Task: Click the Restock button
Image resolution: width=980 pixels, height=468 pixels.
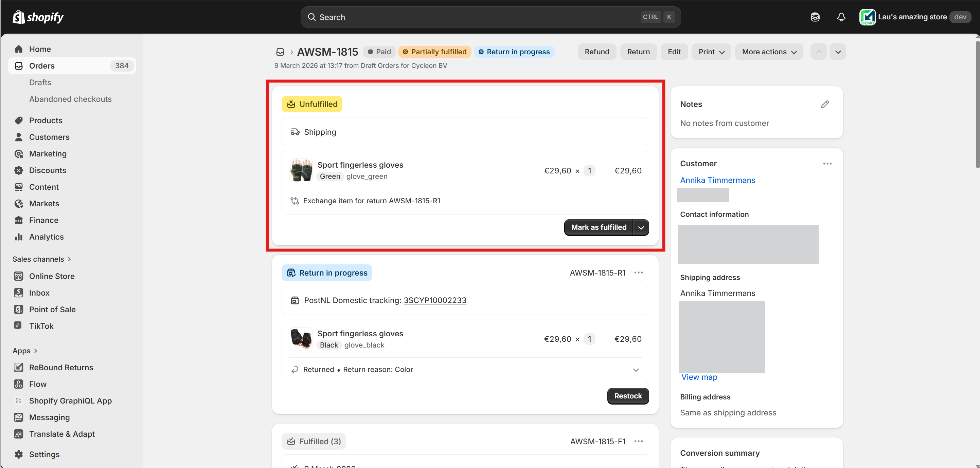Action: pyautogui.click(x=628, y=396)
